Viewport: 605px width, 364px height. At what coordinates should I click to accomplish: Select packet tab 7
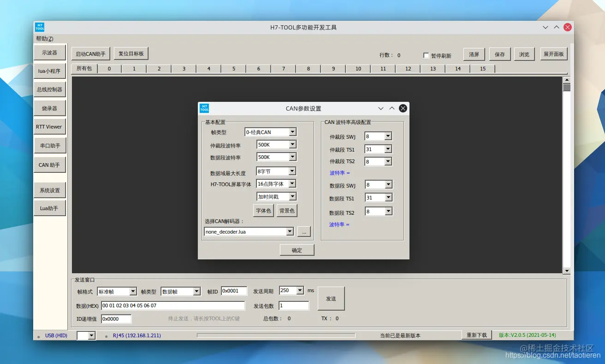(x=283, y=69)
